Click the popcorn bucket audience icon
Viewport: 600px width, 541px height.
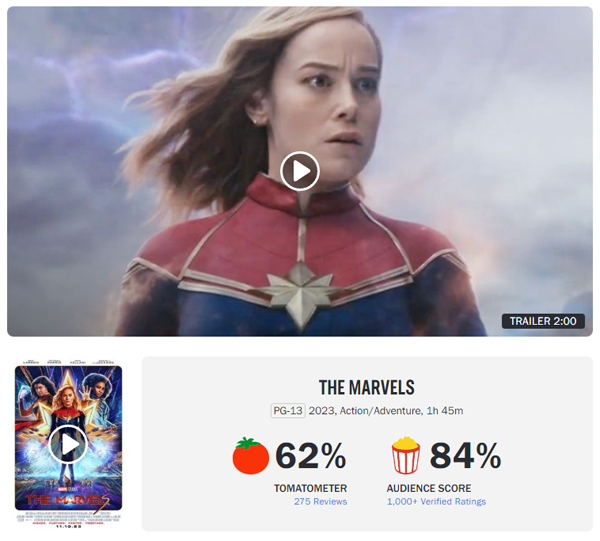coord(406,456)
